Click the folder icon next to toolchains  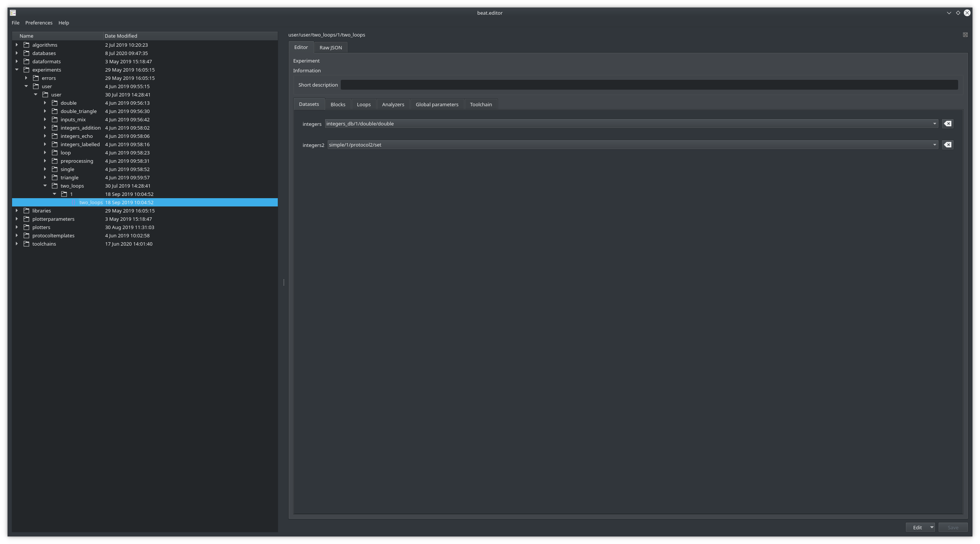click(x=27, y=244)
